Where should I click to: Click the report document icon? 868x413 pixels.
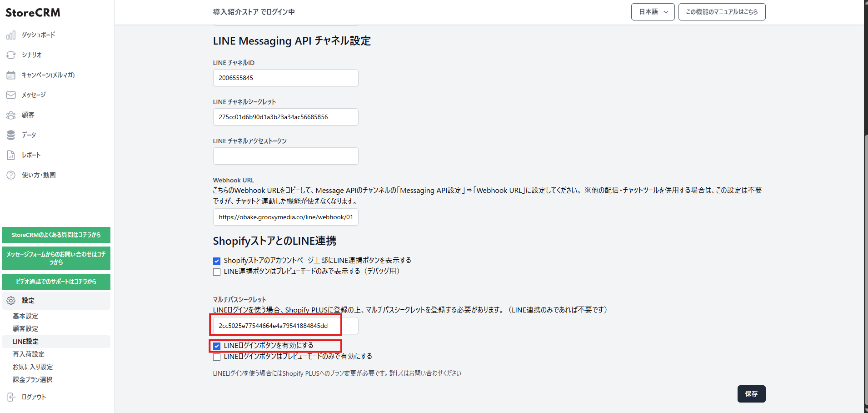coord(11,155)
